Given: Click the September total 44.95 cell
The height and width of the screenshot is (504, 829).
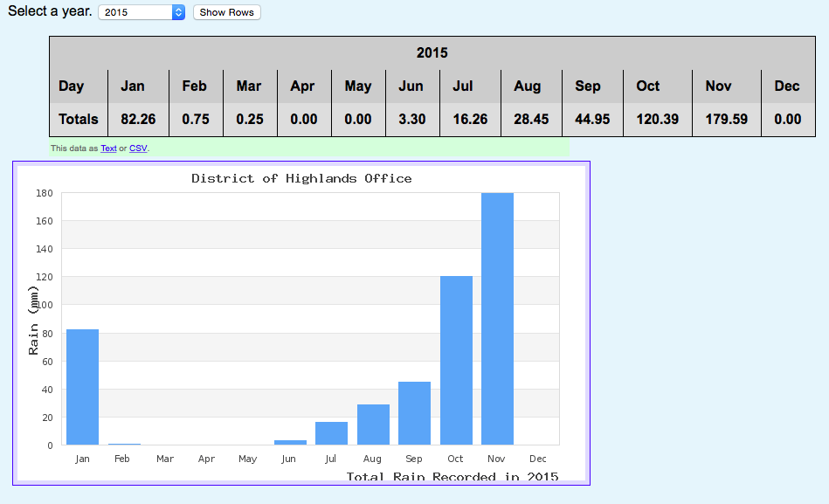Looking at the screenshot, I should pyautogui.click(x=592, y=120).
